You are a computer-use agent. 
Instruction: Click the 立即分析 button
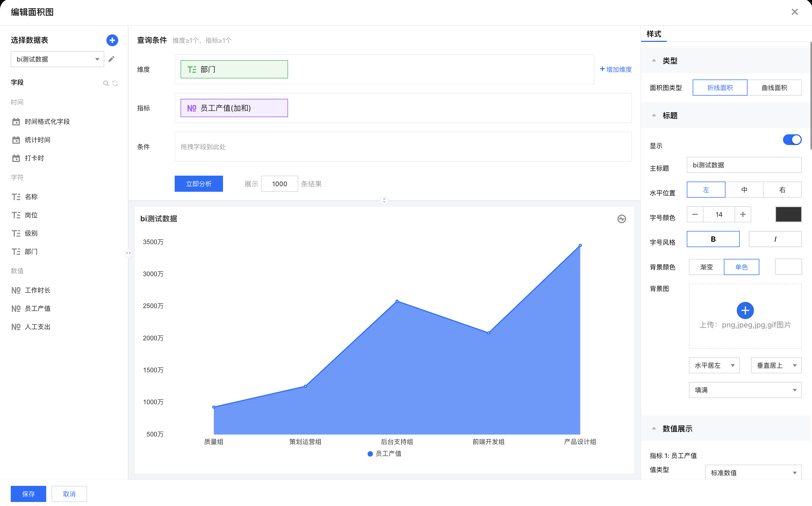click(x=199, y=184)
